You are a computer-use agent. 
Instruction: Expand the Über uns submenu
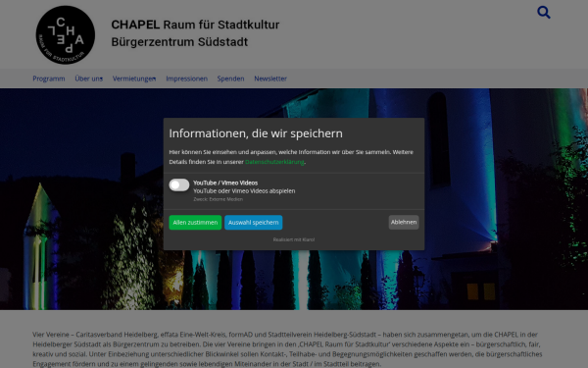coord(88,79)
